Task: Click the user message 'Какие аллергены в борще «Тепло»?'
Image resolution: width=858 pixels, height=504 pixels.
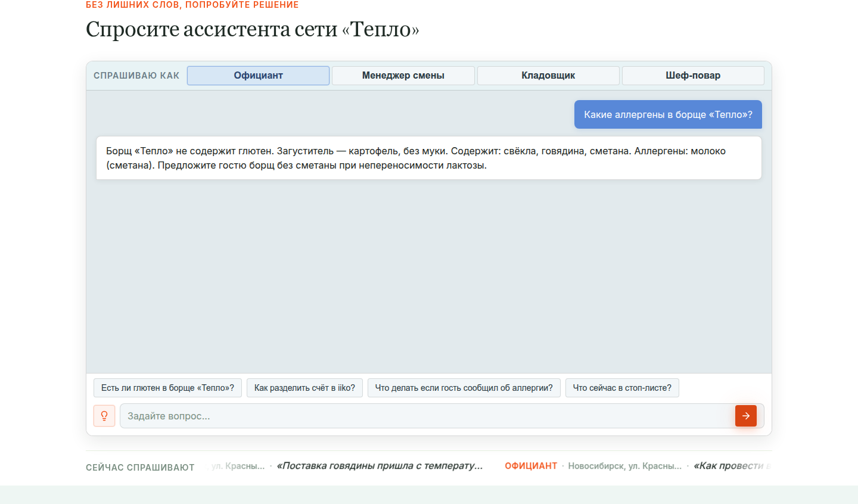Action: click(668, 114)
